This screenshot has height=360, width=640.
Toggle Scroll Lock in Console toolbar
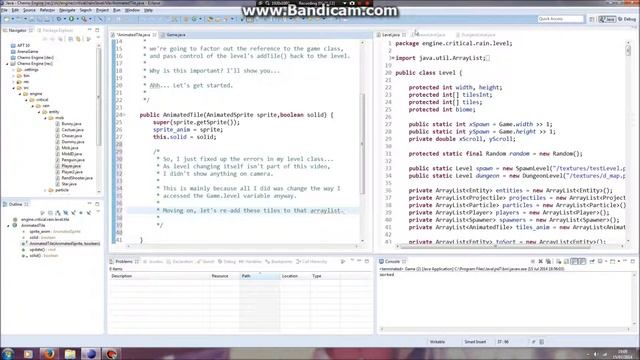pyautogui.click(x=567, y=261)
